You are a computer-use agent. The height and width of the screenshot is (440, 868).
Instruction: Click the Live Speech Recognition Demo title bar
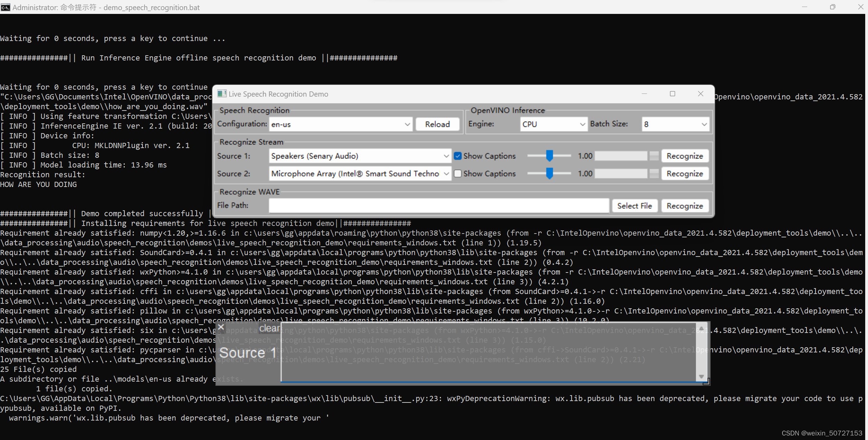point(462,94)
